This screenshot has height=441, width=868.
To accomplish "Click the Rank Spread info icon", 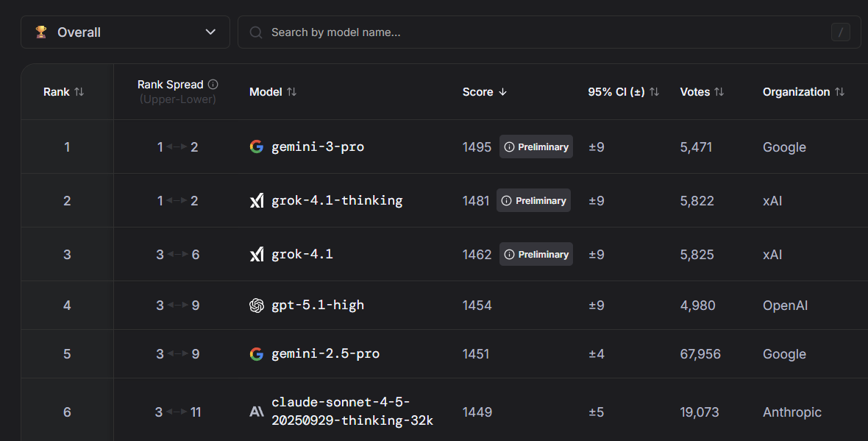I will click(x=213, y=85).
